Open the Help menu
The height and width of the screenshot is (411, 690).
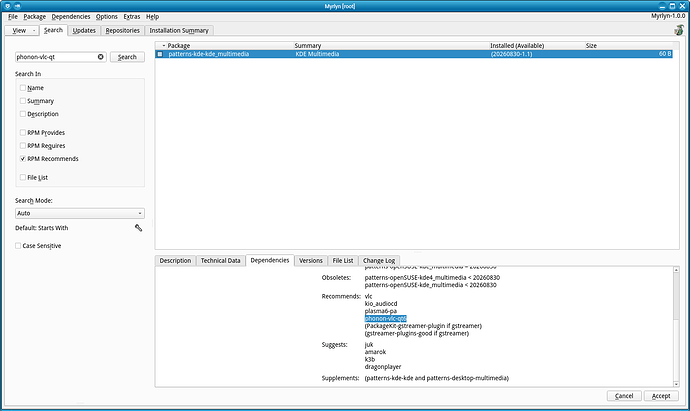point(152,17)
